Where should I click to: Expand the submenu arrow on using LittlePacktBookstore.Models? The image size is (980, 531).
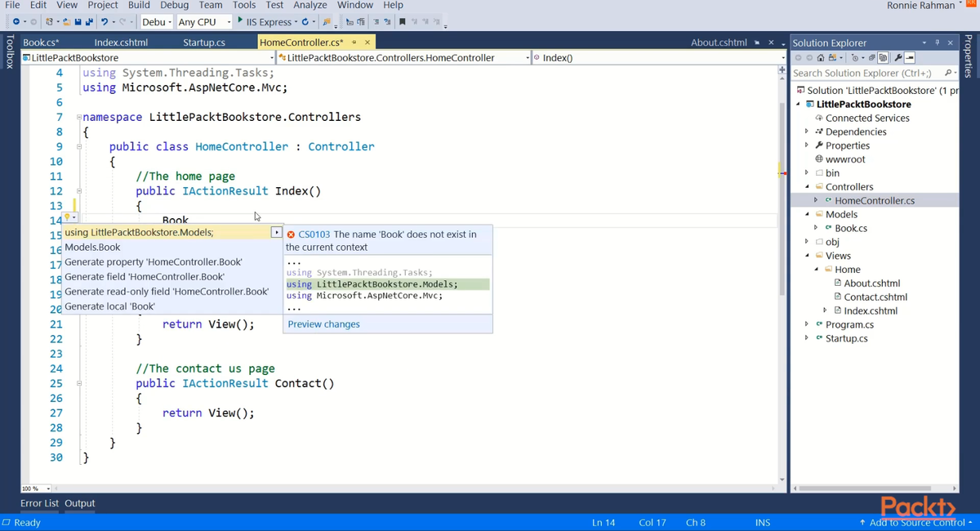pyautogui.click(x=276, y=233)
